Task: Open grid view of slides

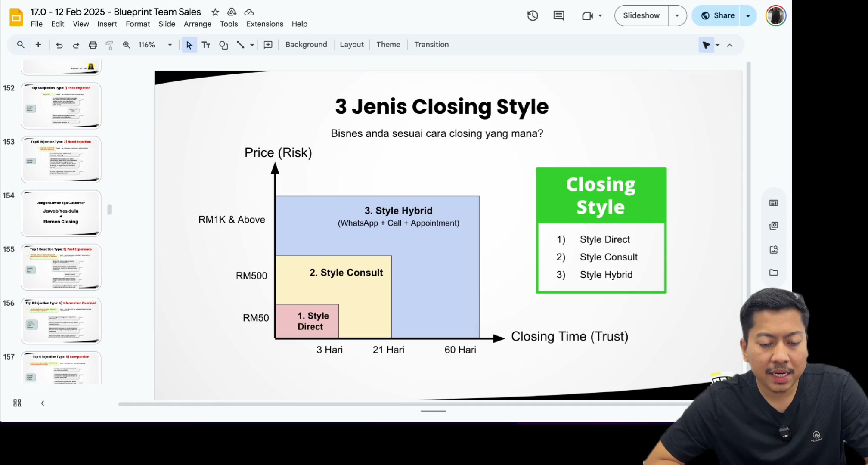Action: (x=17, y=403)
